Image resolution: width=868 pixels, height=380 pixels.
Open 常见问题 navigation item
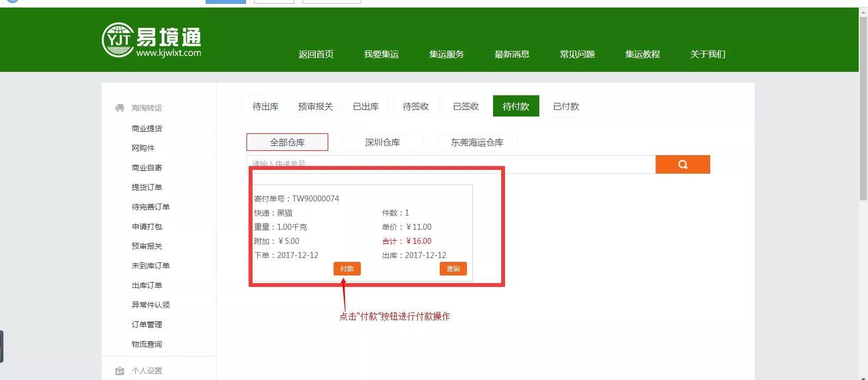pos(577,54)
